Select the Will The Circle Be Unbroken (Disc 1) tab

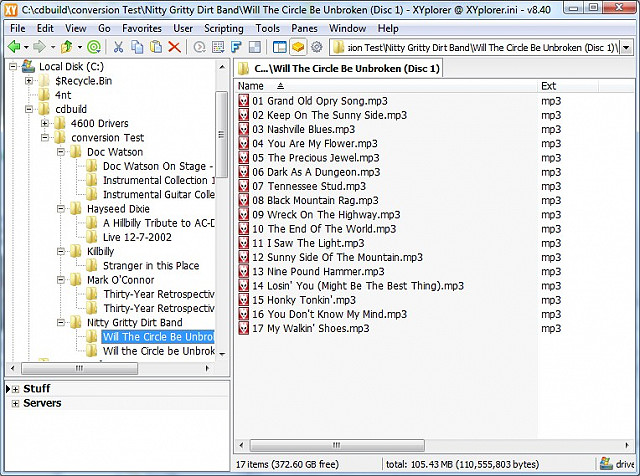[x=339, y=69]
